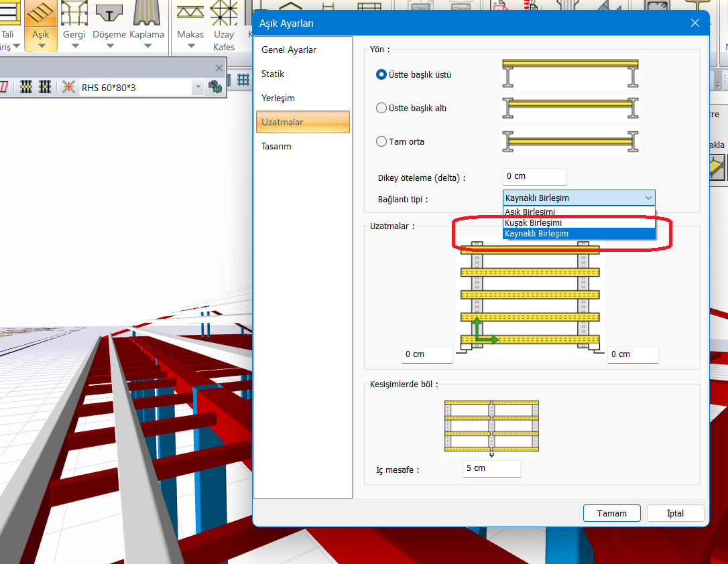Click the Dikey öteleme delta input field

(534, 176)
